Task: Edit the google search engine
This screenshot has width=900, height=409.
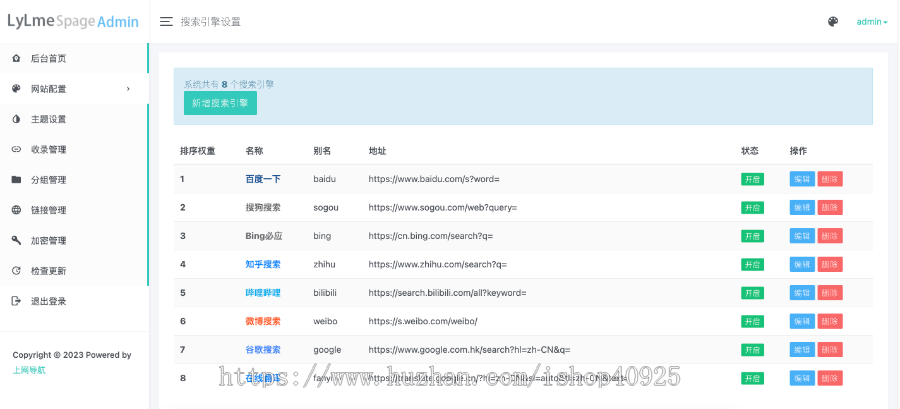Action: (x=802, y=349)
